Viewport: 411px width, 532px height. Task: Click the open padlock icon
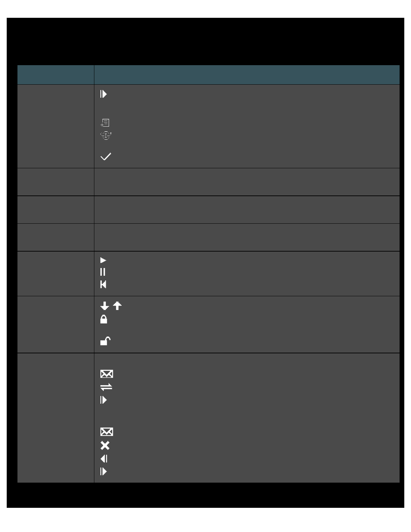click(x=105, y=341)
